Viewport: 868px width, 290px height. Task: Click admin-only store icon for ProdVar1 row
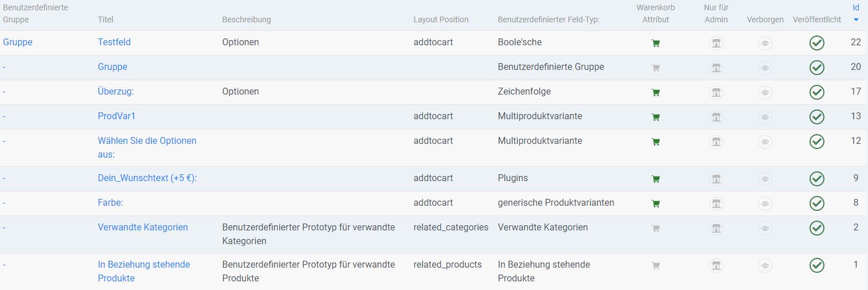(x=716, y=117)
